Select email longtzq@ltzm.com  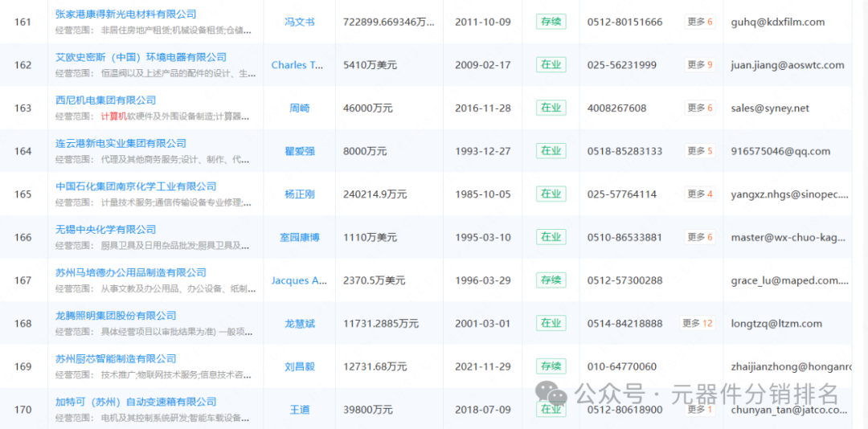[x=776, y=324]
